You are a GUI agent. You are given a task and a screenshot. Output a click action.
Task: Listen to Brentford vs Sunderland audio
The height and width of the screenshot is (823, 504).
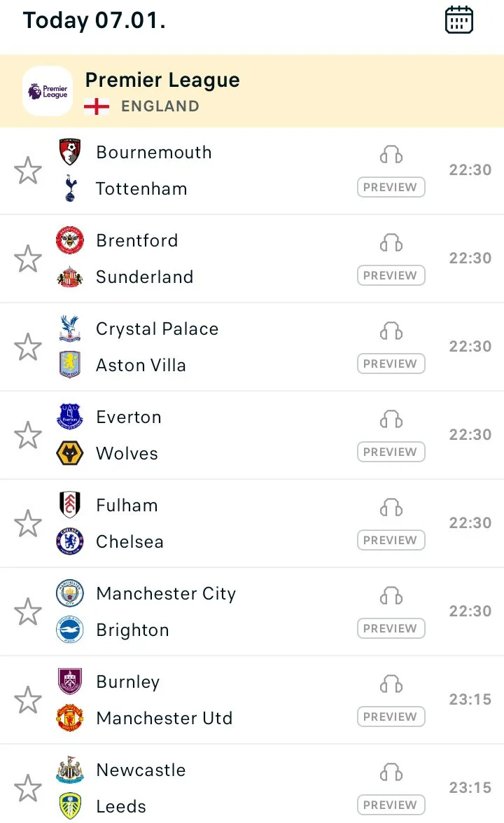coord(391,242)
